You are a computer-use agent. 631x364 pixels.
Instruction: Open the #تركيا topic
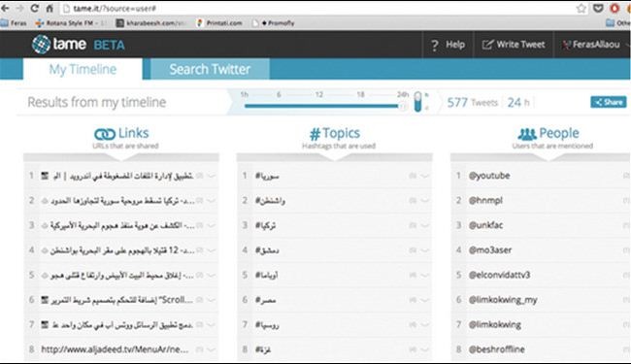(x=266, y=225)
